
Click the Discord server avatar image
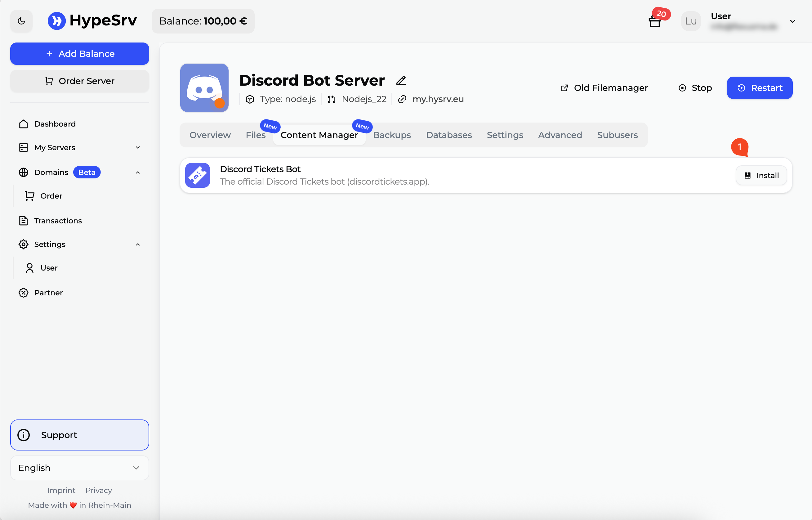[x=204, y=88]
